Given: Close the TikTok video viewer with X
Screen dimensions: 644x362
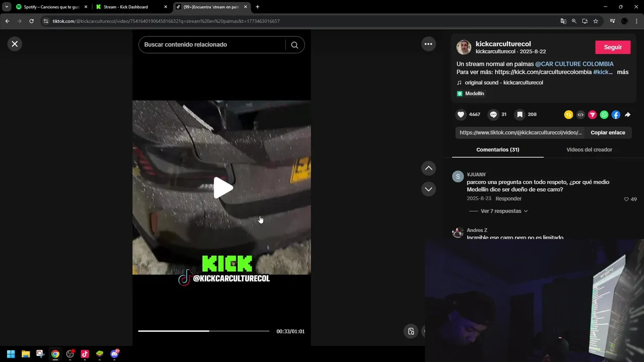Looking at the screenshot, I should (x=15, y=44).
